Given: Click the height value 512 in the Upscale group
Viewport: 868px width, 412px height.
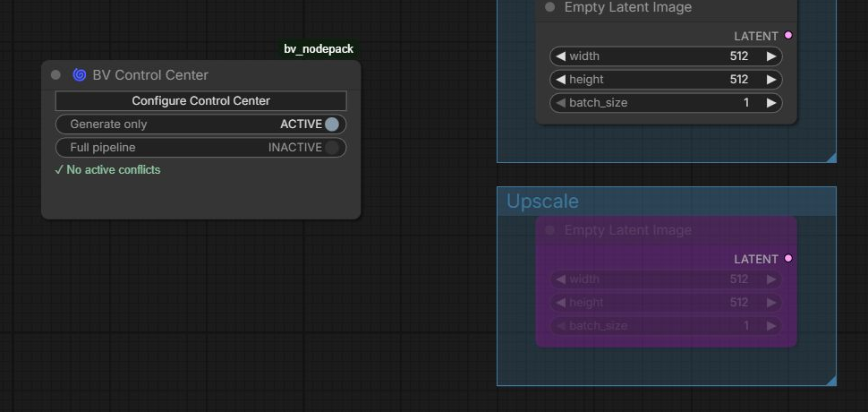Looking at the screenshot, I should click(739, 303).
